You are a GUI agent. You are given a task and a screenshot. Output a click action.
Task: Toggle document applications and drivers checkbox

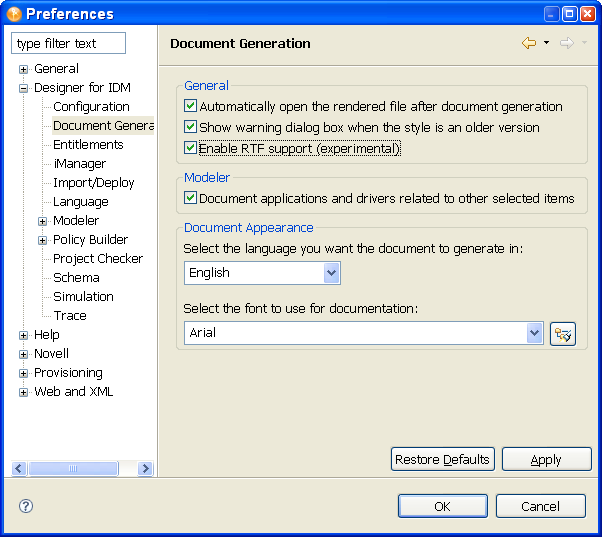coord(190,198)
